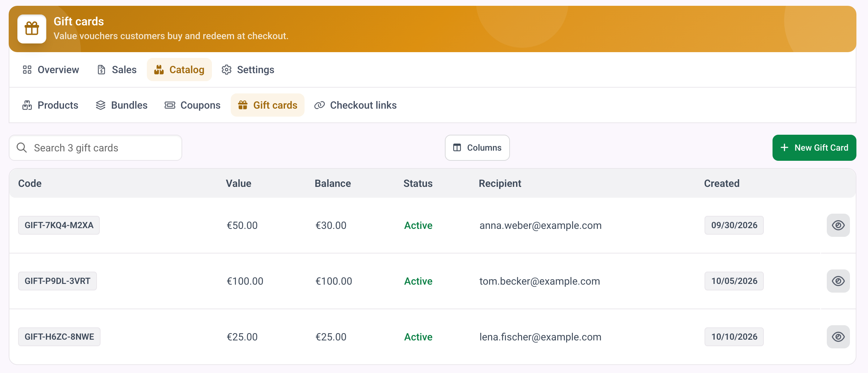Create a New Gift Card

click(x=814, y=148)
